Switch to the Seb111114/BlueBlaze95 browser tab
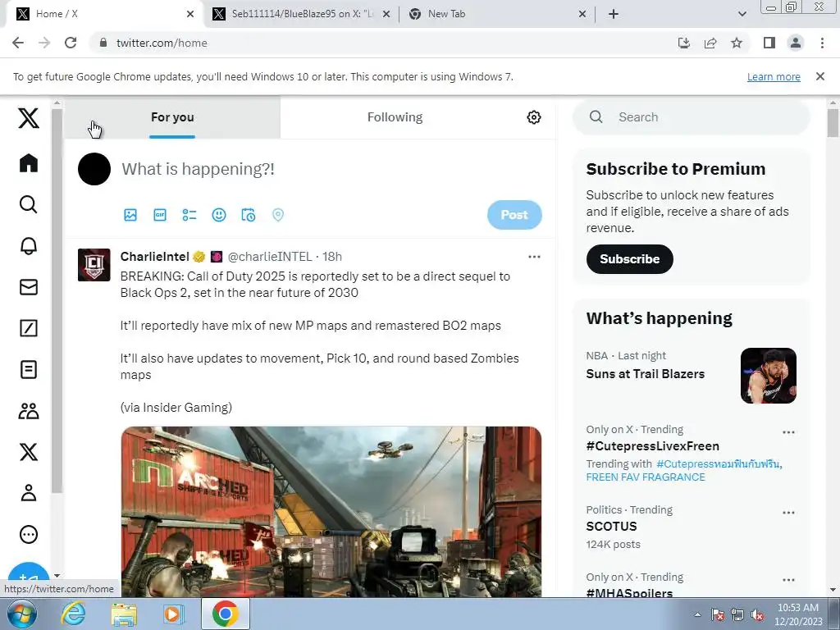 coord(302,14)
